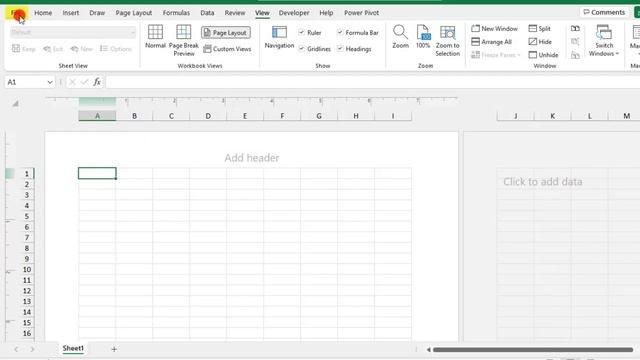640x360 pixels.
Task: Expand the Name Box dropdown arrow
Action: (50, 82)
